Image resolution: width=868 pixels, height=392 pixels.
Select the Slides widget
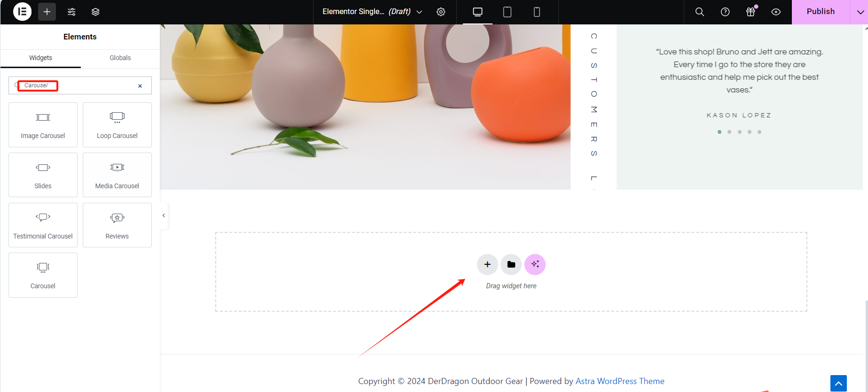[43, 175]
